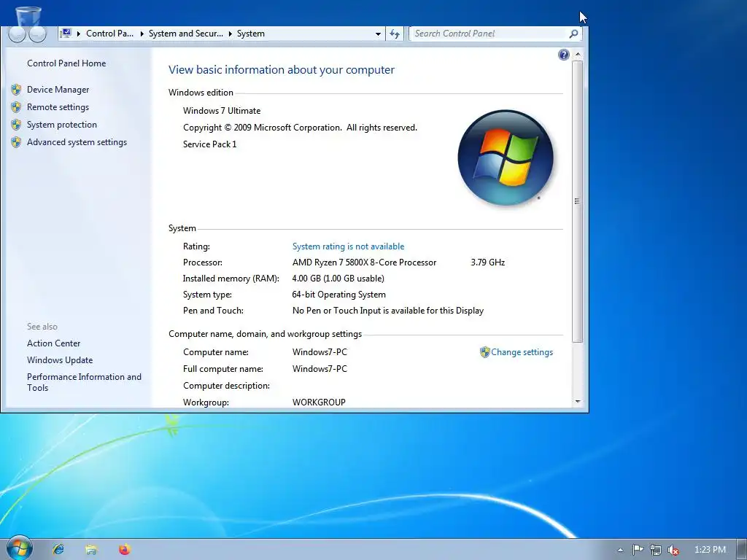Screen dimensions: 747x560
Task: Open Action Center flag in tray
Action: coord(638,550)
